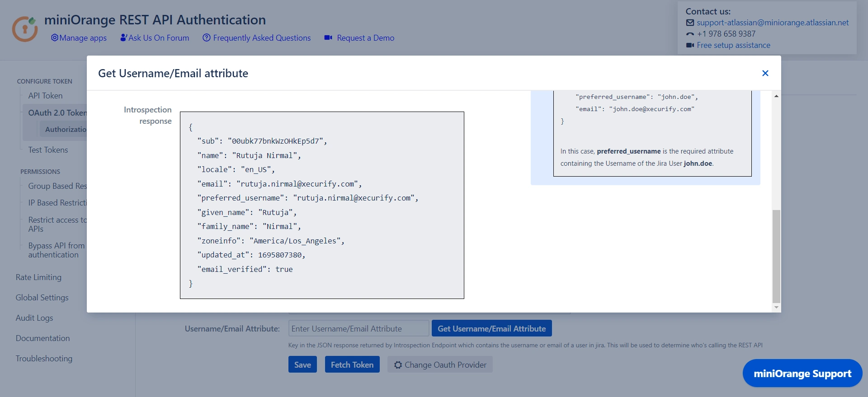This screenshot has height=397, width=868.
Task: Click the "preferred_username" line in introspection response
Action: click(x=308, y=198)
